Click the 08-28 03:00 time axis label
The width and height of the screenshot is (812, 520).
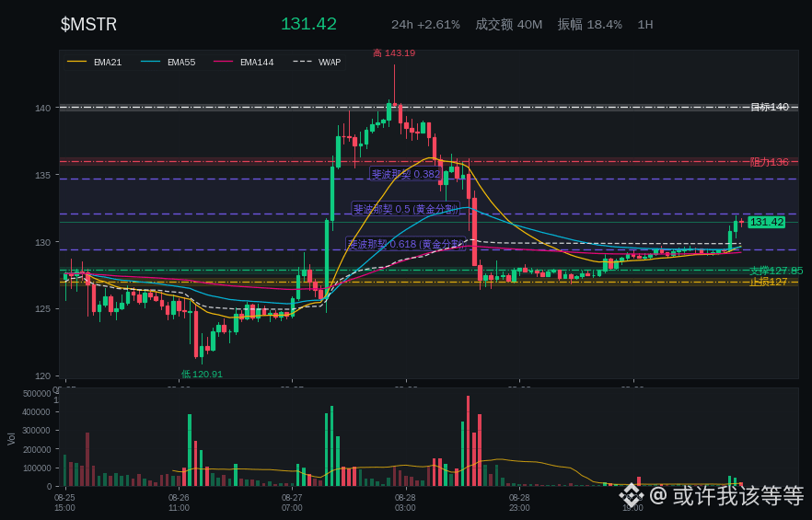[x=405, y=503]
